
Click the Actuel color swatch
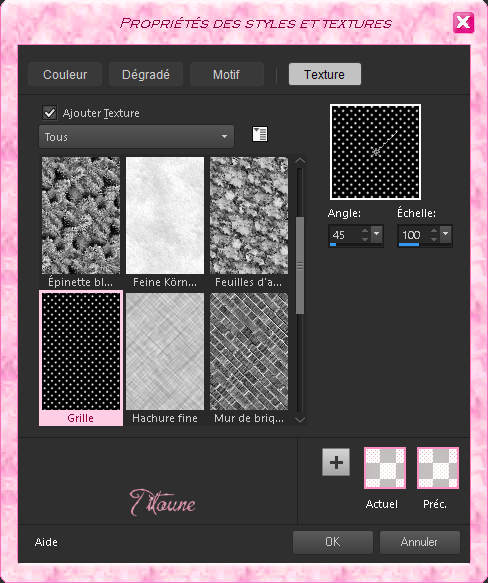[385, 468]
